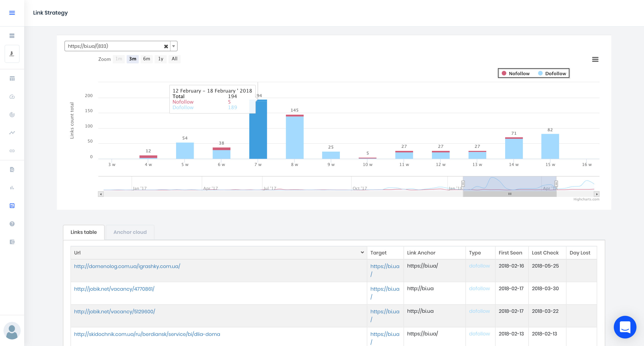644x346 pixels.
Task: Open the Highcharts chart context menu icon
Action: click(595, 60)
